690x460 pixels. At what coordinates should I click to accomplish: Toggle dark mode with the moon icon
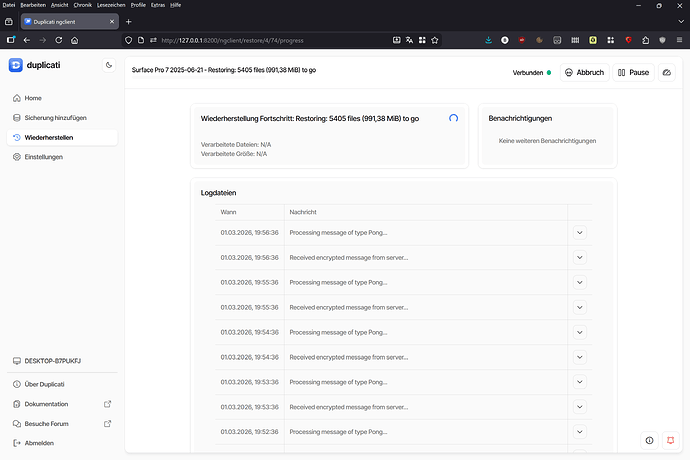(x=108, y=65)
